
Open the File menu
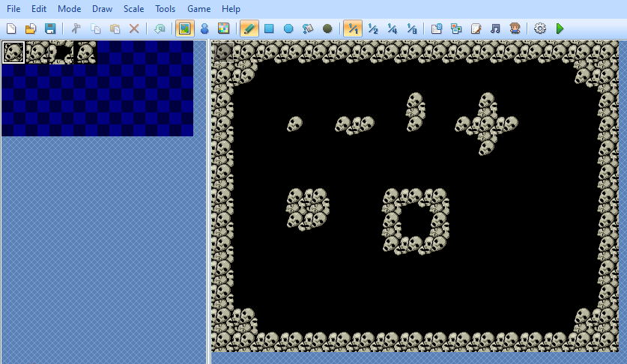click(13, 9)
